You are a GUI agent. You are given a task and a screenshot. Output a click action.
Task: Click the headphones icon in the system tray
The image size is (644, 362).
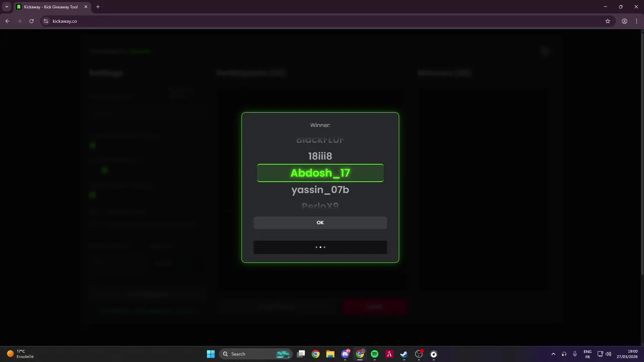[x=564, y=354]
